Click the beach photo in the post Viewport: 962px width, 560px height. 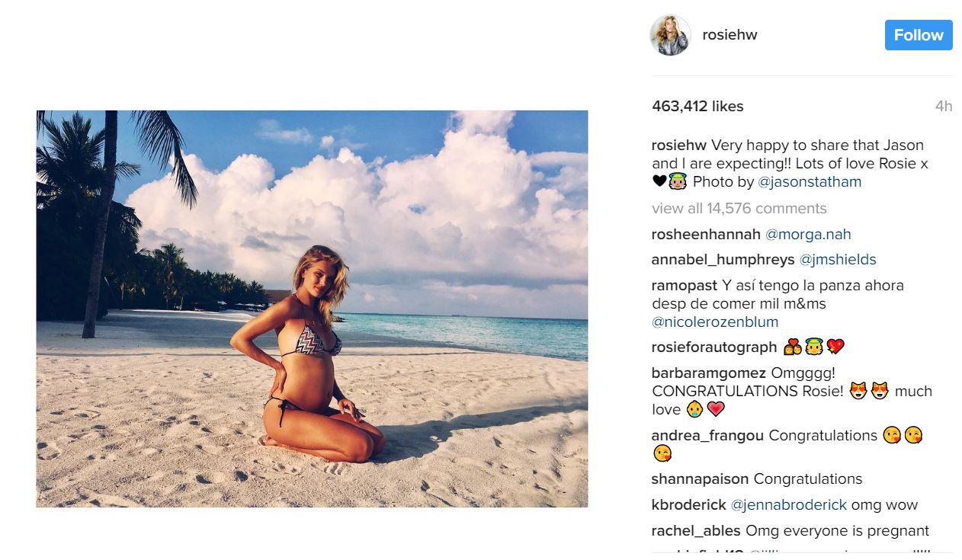click(x=312, y=309)
